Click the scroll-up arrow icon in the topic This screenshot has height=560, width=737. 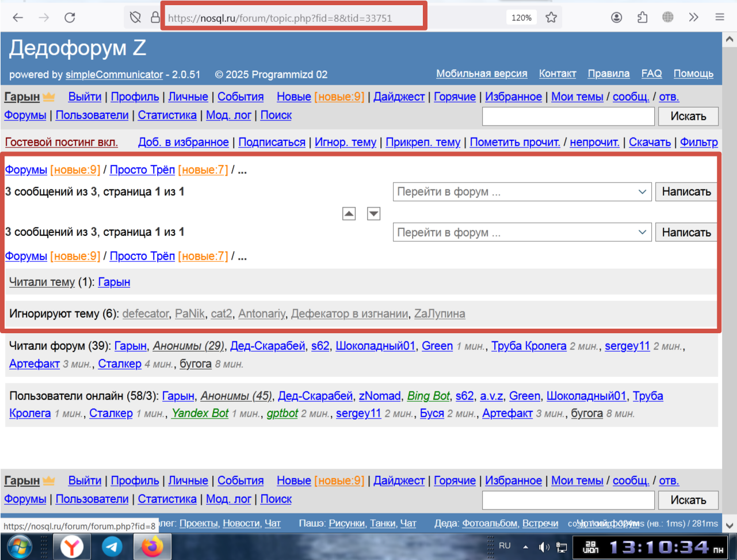(349, 214)
